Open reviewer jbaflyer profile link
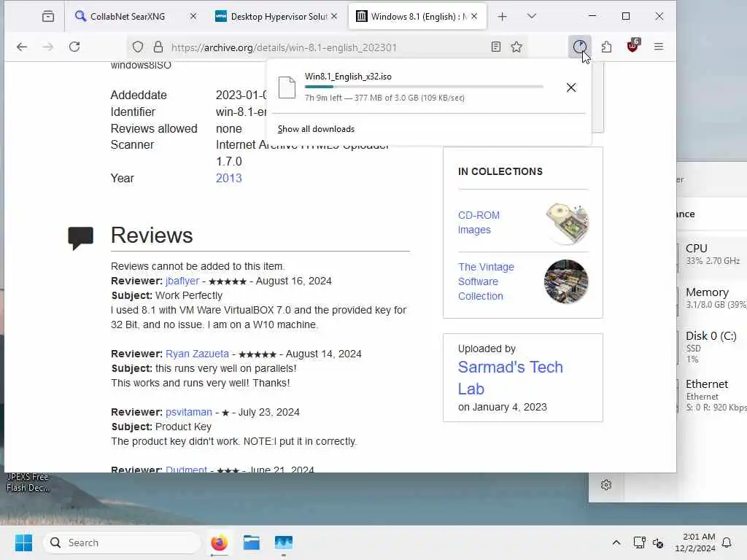 (182, 281)
